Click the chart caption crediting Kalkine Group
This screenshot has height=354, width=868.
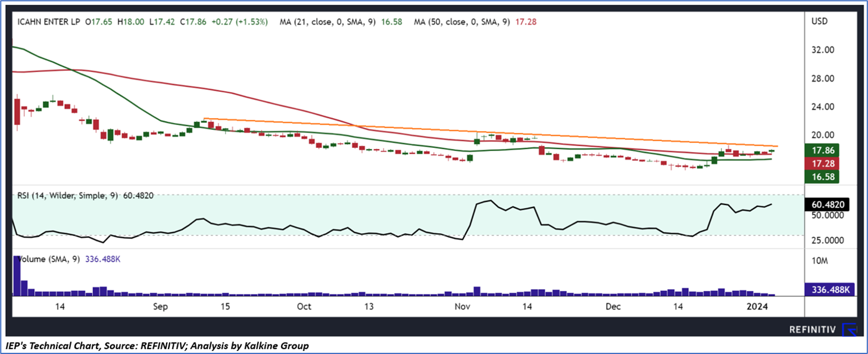click(158, 346)
